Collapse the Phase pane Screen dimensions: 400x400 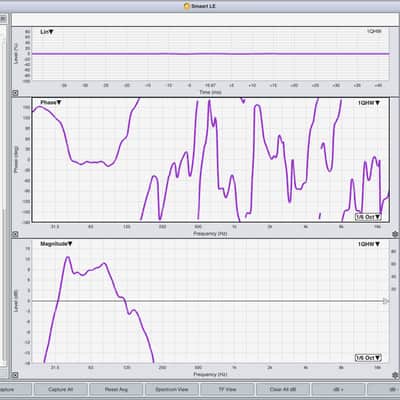(15, 234)
